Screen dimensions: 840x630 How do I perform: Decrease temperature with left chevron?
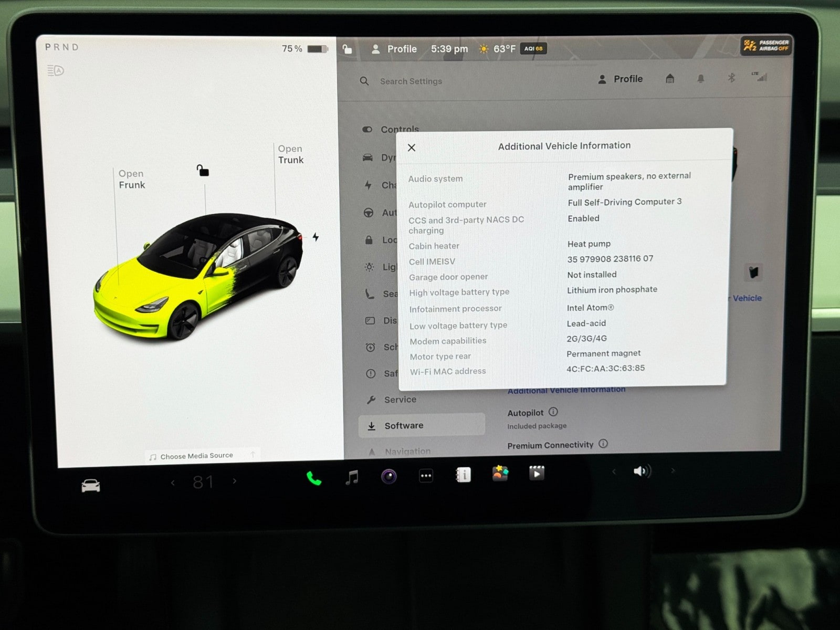(173, 482)
